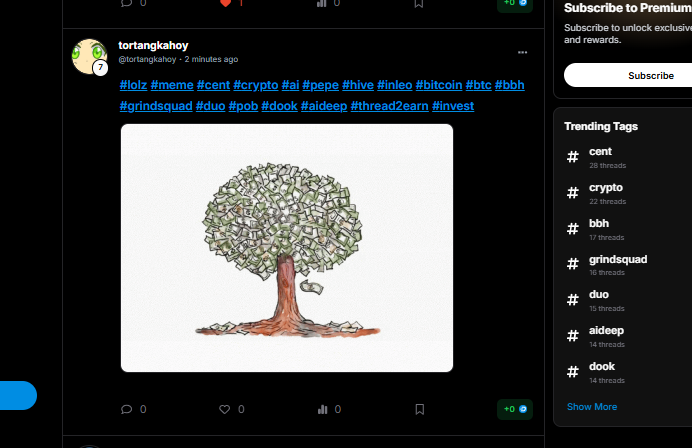Viewport: 692px width, 448px height.
Task: View stats via the bar chart icon
Action: (323, 409)
